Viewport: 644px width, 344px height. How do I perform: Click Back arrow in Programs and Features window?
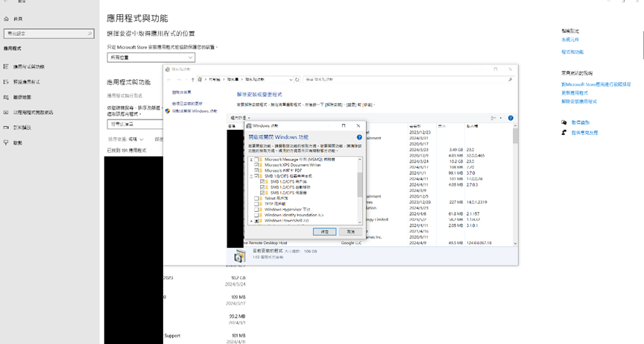pos(169,79)
